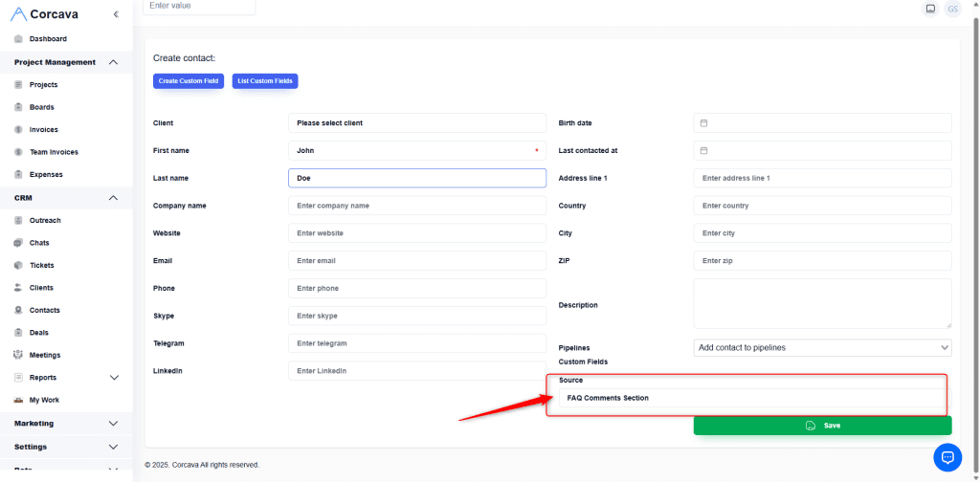Collapse the sidebar with the double-chevron icon
This screenshot has width=980, height=482.
pyautogui.click(x=116, y=14)
